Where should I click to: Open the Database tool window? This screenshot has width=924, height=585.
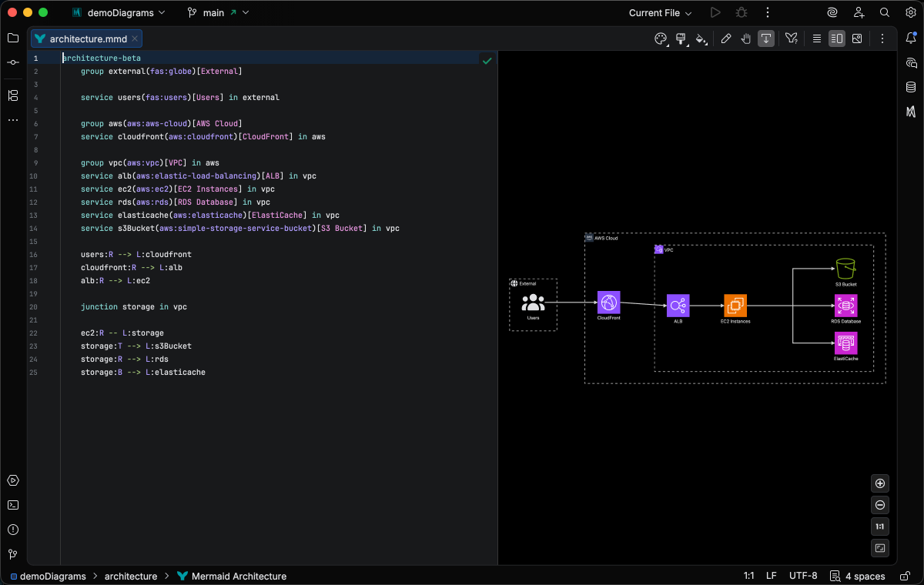tap(911, 87)
